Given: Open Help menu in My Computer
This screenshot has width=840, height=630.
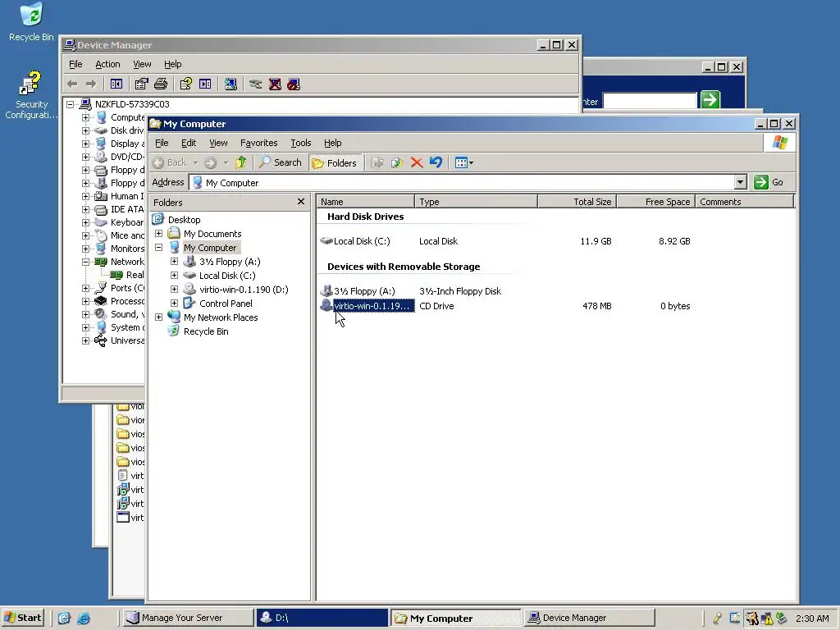Looking at the screenshot, I should [x=333, y=143].
